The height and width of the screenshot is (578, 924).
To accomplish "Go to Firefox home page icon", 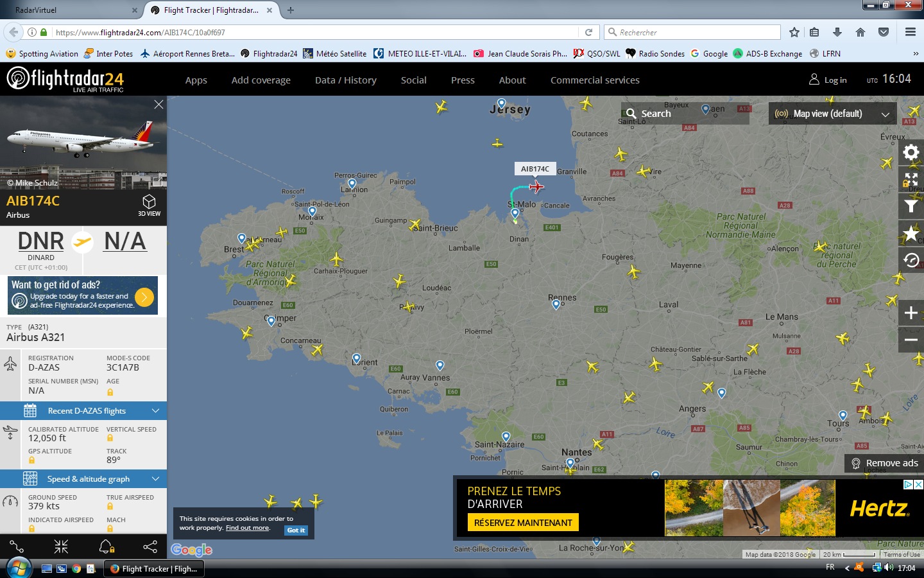I will tap(860, 32).
